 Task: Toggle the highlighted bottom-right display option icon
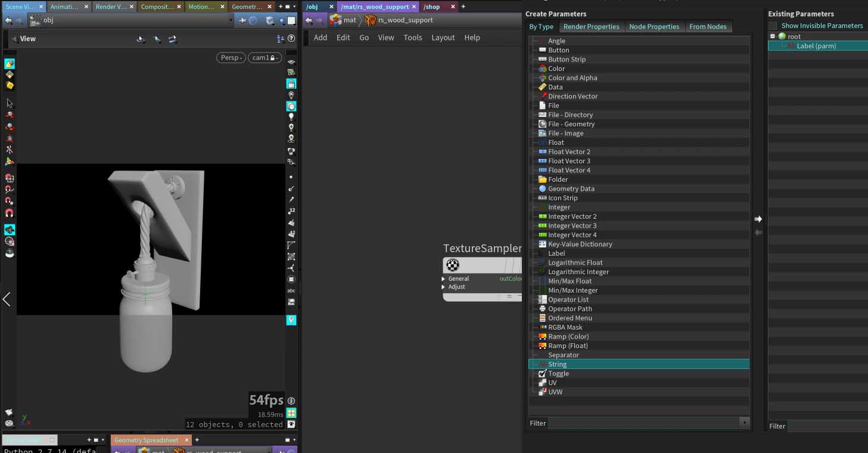pyautogui.click(x=291, y=320)
